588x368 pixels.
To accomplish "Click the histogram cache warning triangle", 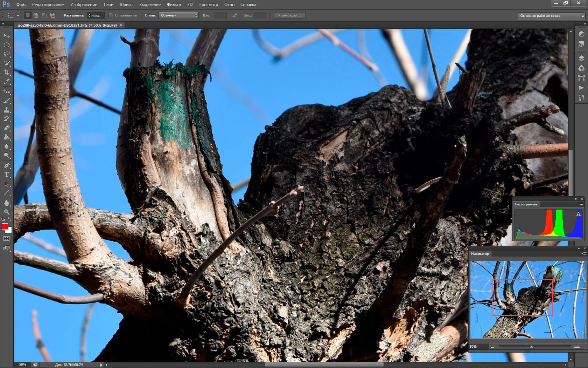I will pos(579,214).
